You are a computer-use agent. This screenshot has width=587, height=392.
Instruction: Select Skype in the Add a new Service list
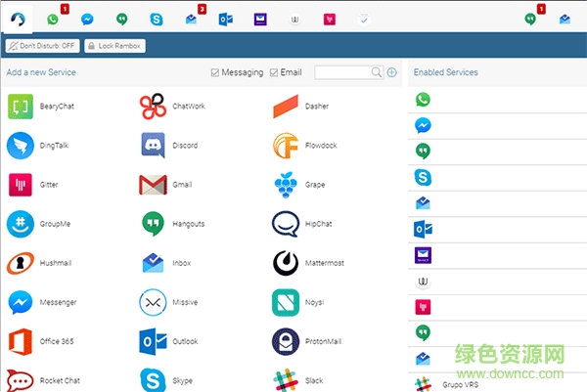point(166,380)
